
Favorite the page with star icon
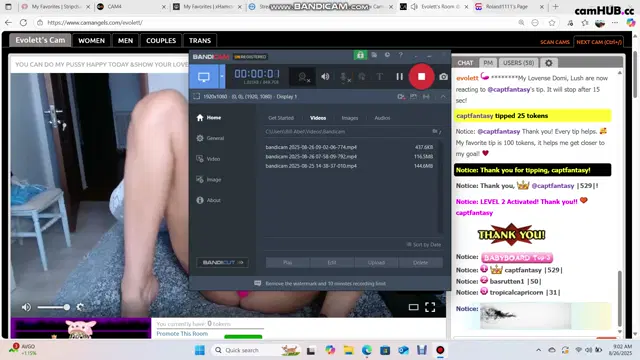click(x=552, y=23)
